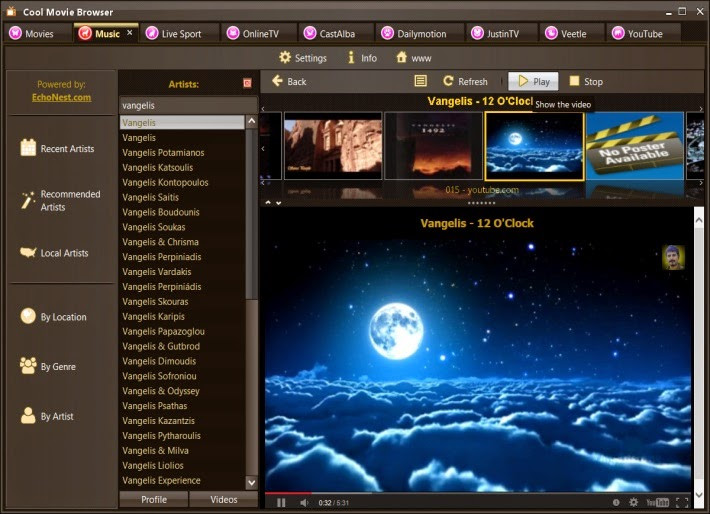This screenshot has width=710, height=514.
Task: Select the No Poster Available thumbnail
Action: (x=635, y=146)
